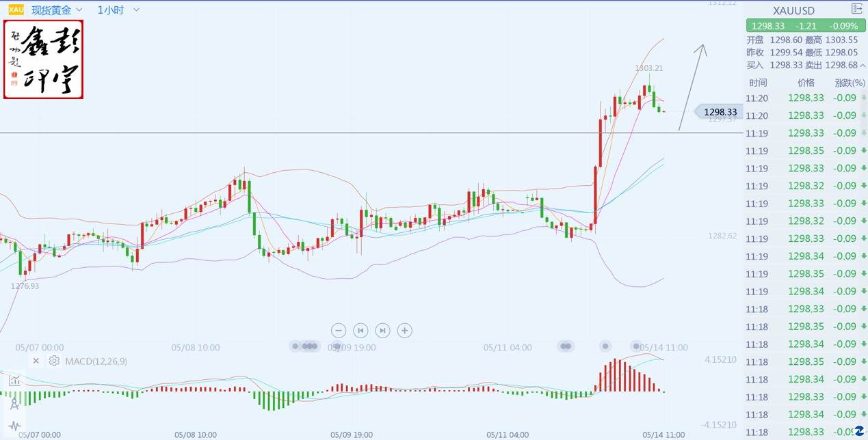Image resolution: width=868 pixels, height=440 pixels.
Task: Jump to the earliest chart data
Action: [x=360, y=331]
